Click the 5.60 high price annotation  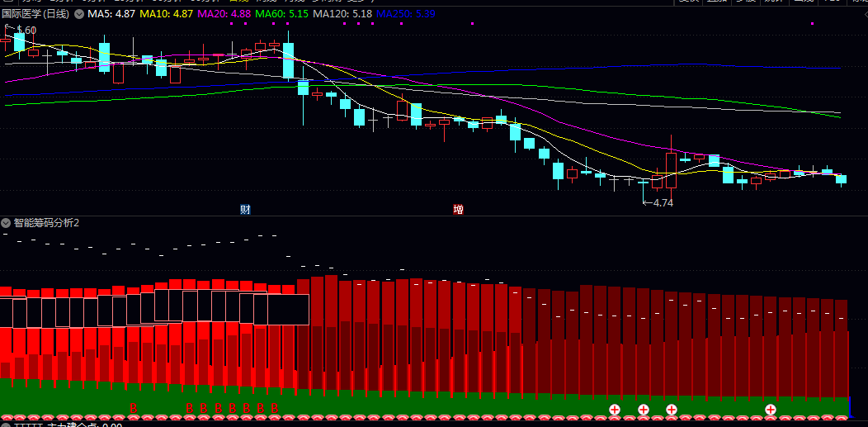point(26,31)
